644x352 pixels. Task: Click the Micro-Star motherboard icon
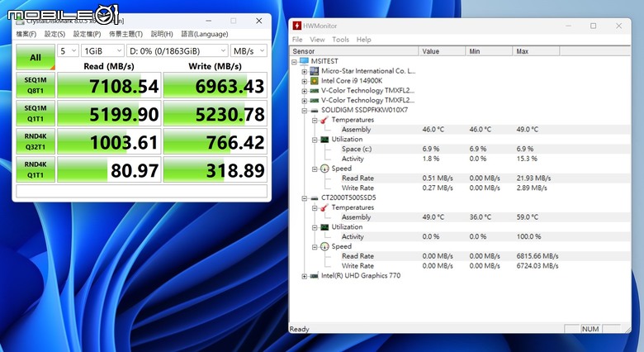coord(315,71)
